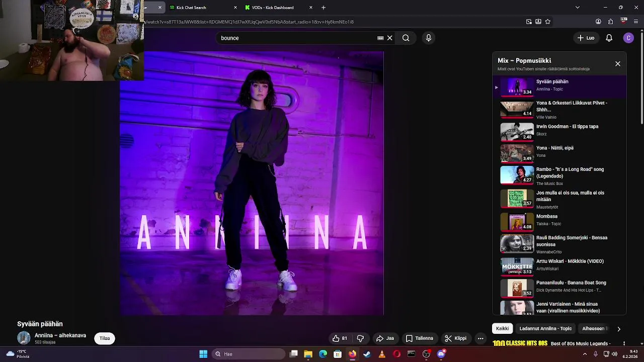The width and height of the screenshot is (644, 362).
Task: Open Opera browser from taskbar
Action: tap(397, 354)
